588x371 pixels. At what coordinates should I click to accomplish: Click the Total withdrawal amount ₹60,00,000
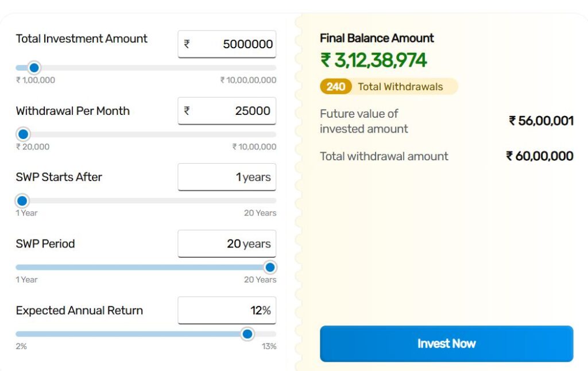[x=539, y=156]
